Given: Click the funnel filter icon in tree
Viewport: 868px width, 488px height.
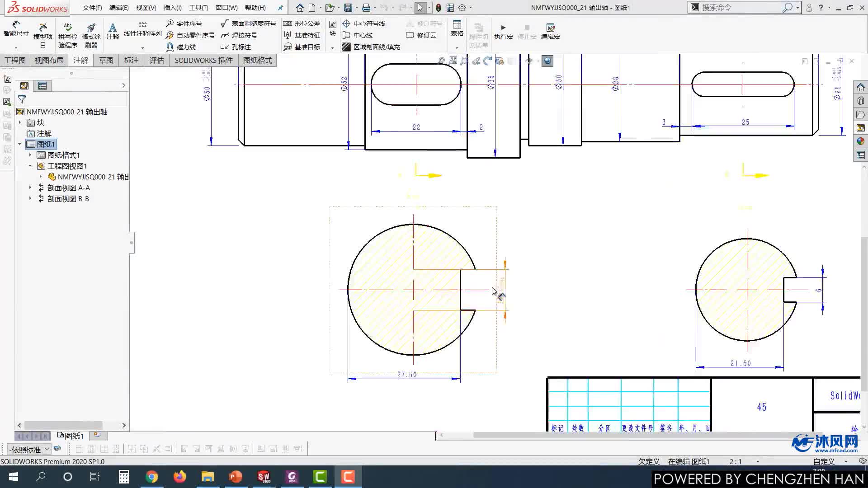Looking at the screenshot, I should [x=22, y=99].
